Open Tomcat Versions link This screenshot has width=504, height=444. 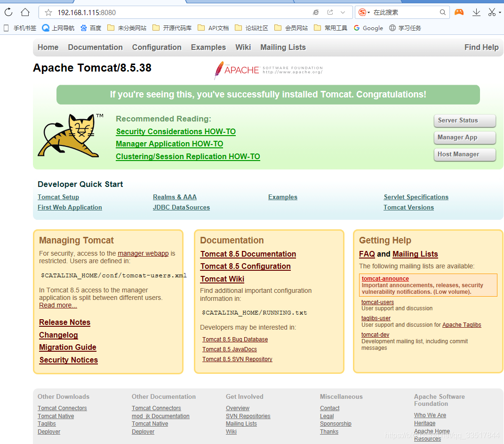coord(408,207)
